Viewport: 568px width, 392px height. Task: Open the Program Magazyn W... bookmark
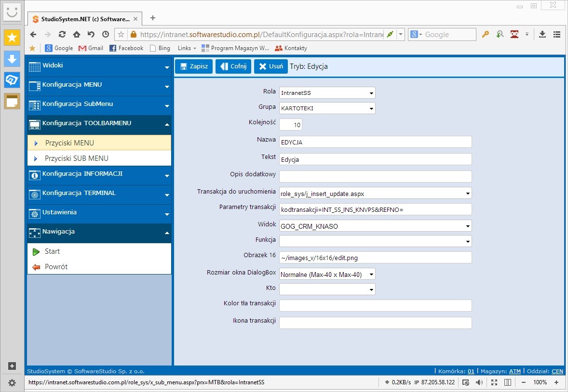(x=235, y=48)
